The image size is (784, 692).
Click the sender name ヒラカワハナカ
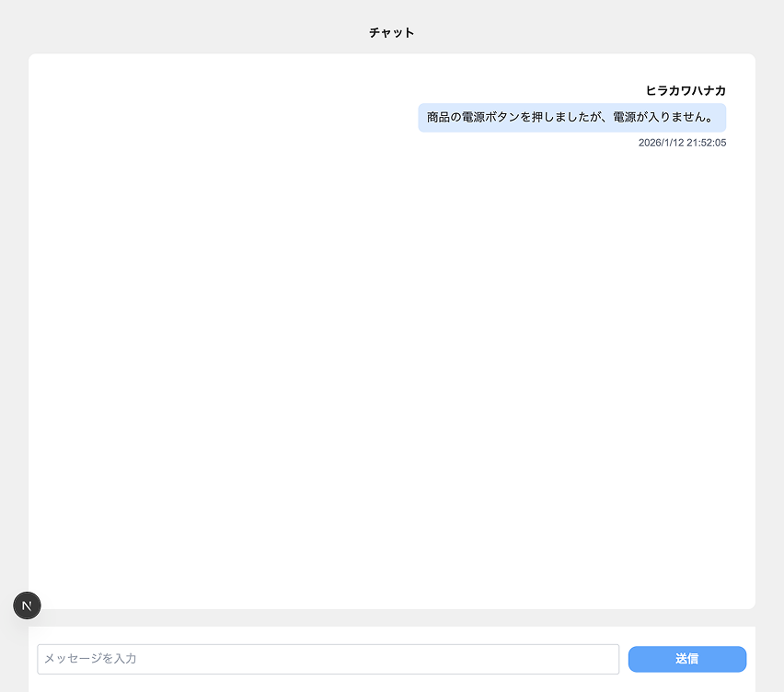point(686,90)
